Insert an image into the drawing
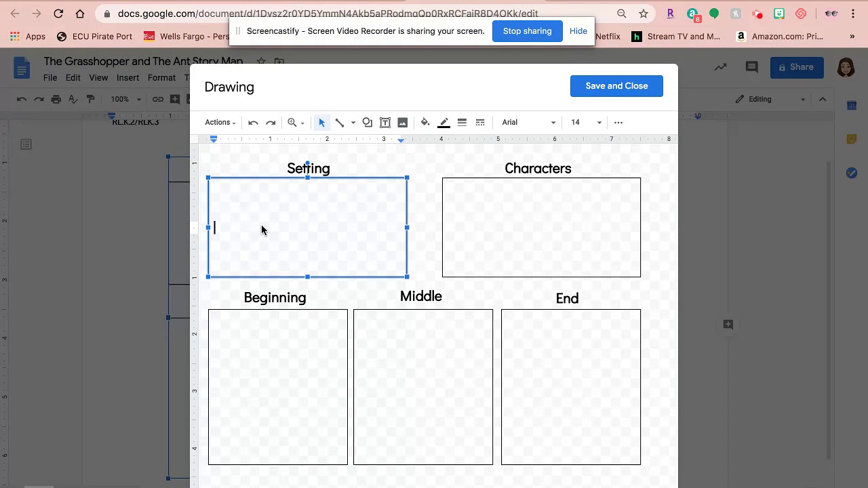Screen dimensions: 868x488 click(403, 123)
